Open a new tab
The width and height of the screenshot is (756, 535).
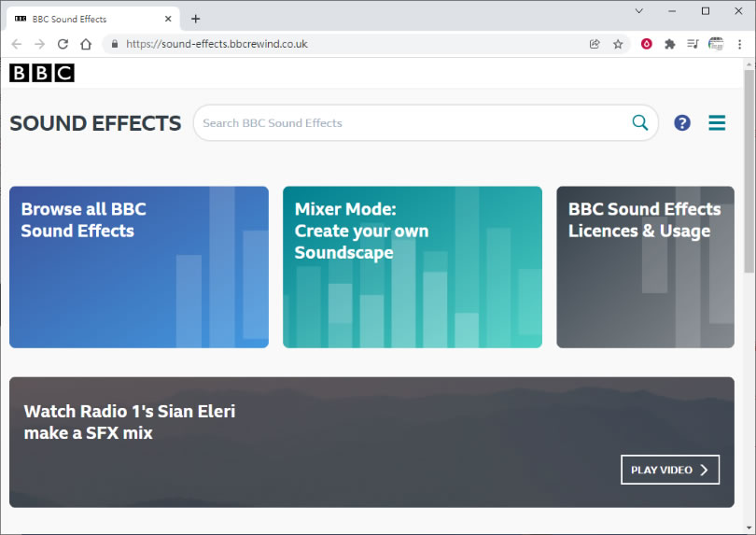point(195,19)
